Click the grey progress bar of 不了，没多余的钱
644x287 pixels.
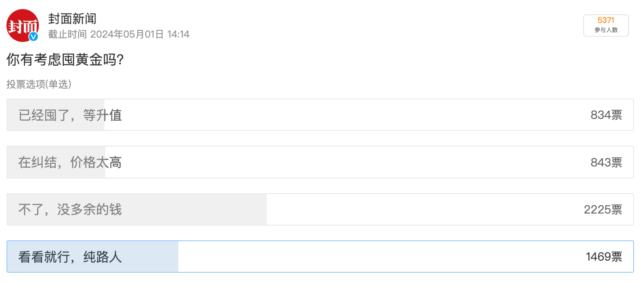click(137, 210)
